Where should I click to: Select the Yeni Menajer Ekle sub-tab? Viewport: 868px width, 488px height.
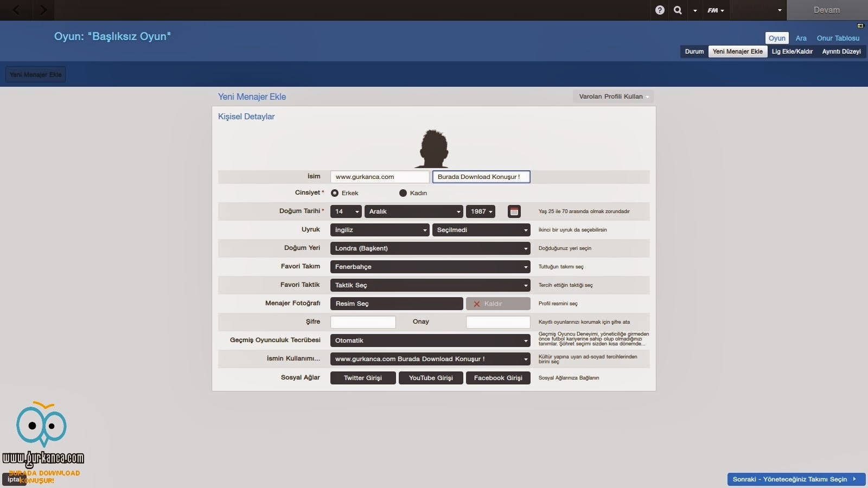tap(738, 52)
